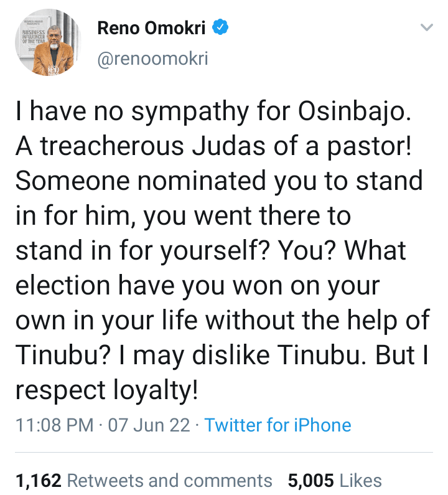Open the Retweets and comments list
This screenshot has height=495, width=448.
[169, 480]
